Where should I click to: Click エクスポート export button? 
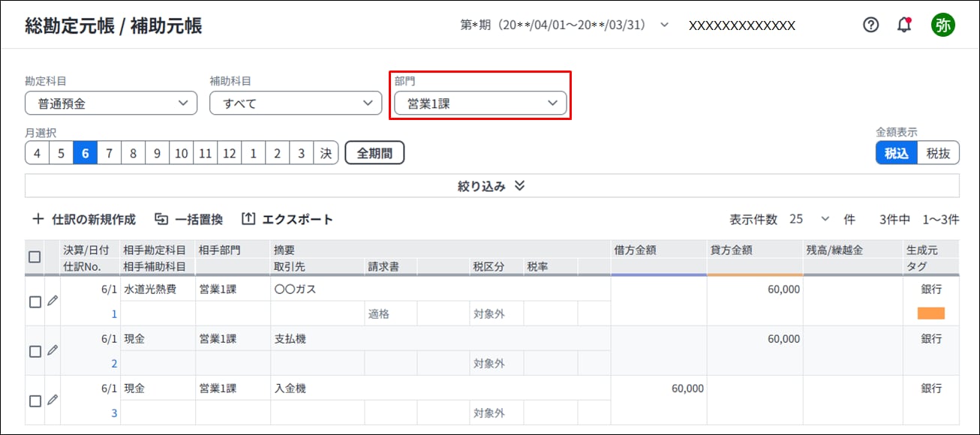[287, 219]
